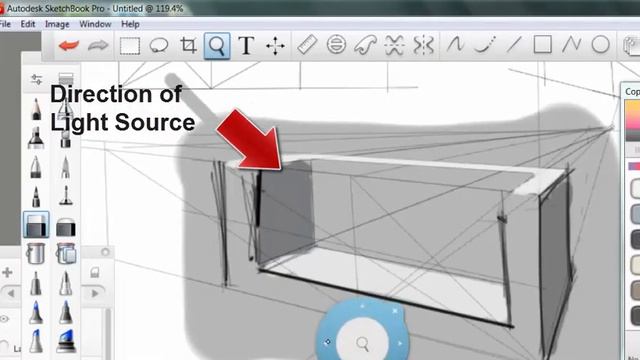Select the fat black Marker brush
The height and width of the screenshot is (360, 640).
click(36, 138)
